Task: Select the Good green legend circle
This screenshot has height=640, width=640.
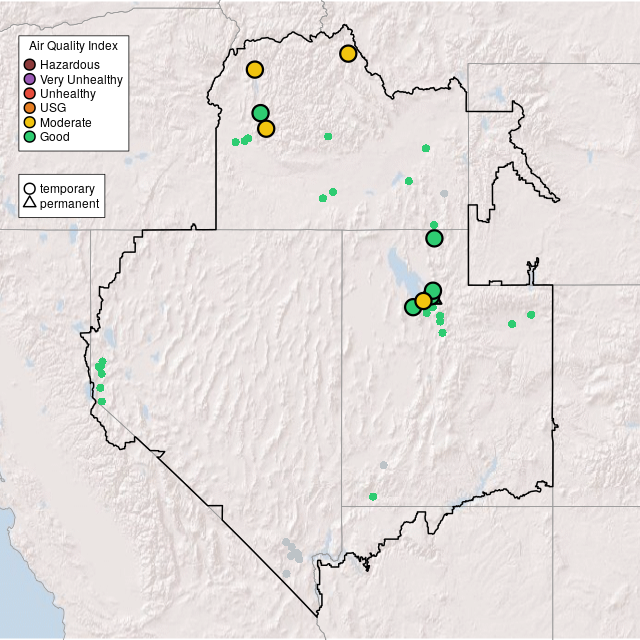Action: click(x=30, y=136)
